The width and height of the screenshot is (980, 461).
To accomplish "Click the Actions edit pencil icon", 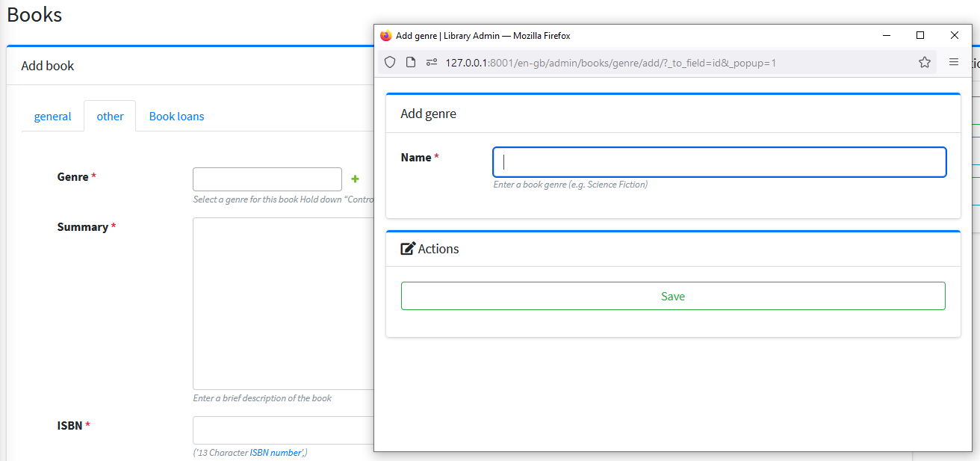I will [x=408, y=249].
